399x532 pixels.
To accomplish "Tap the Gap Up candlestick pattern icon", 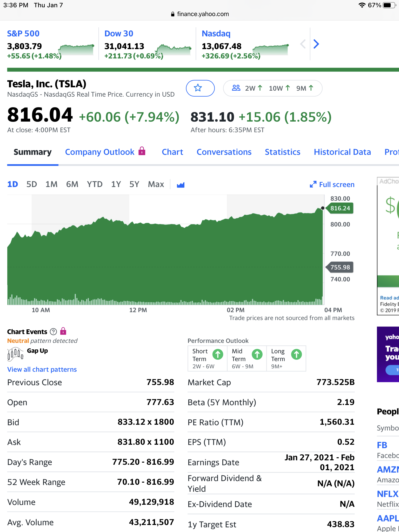I will click(15, 354).
